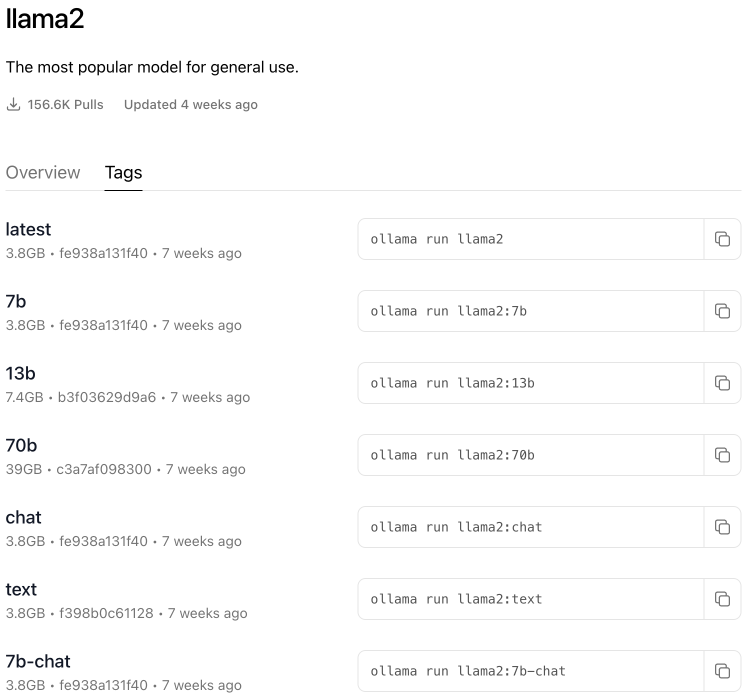
Task: Click the 'ollama run llama2:text' command field
Action: 530,599
